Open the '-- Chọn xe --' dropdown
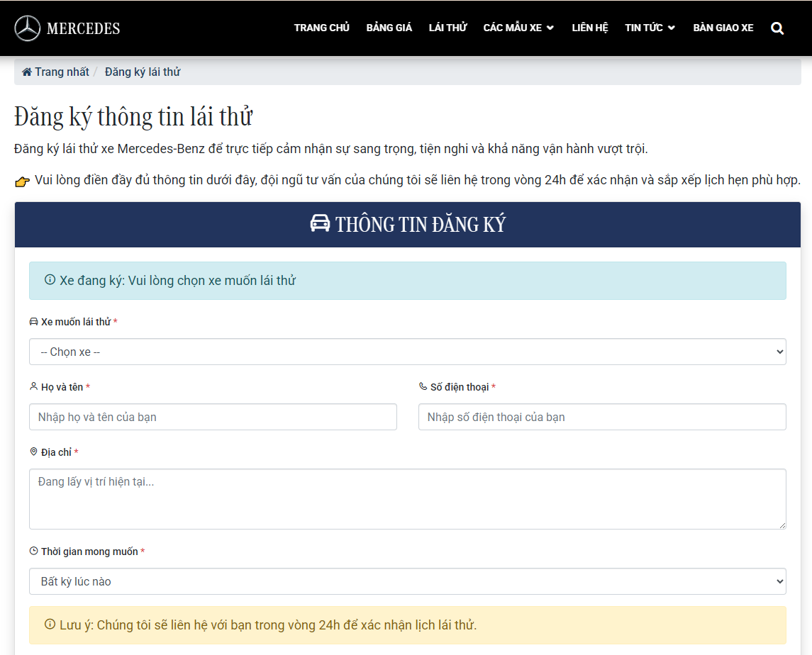This screenshot has height=655, width=812. [407, 351]
